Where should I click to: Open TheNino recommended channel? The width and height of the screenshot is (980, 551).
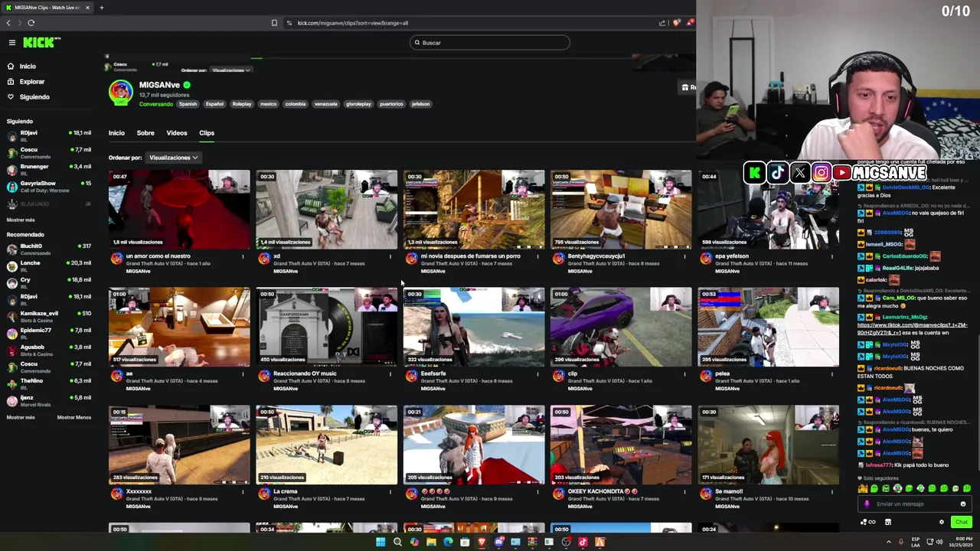[x=48, y=383]
